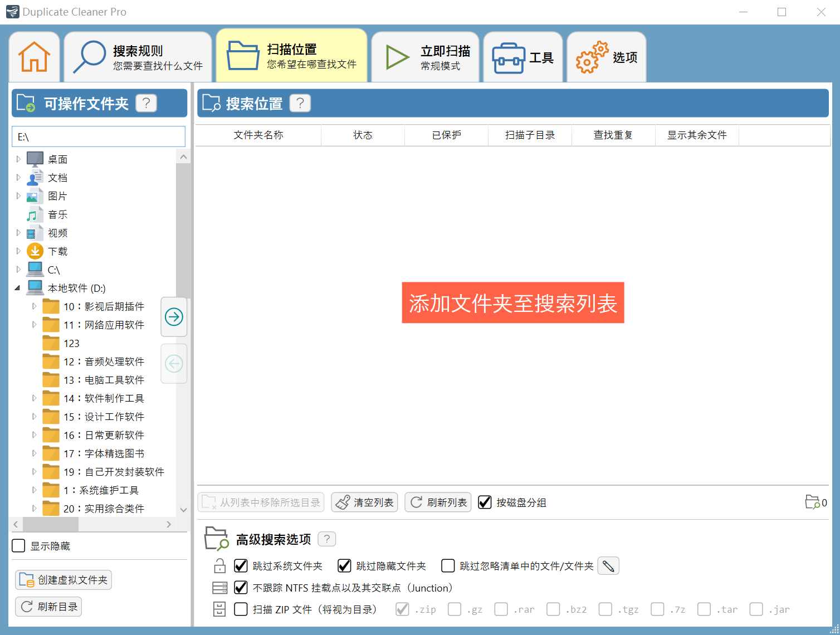
Task: Click the 创建虚拟文件夹 button
Action: 63,579
